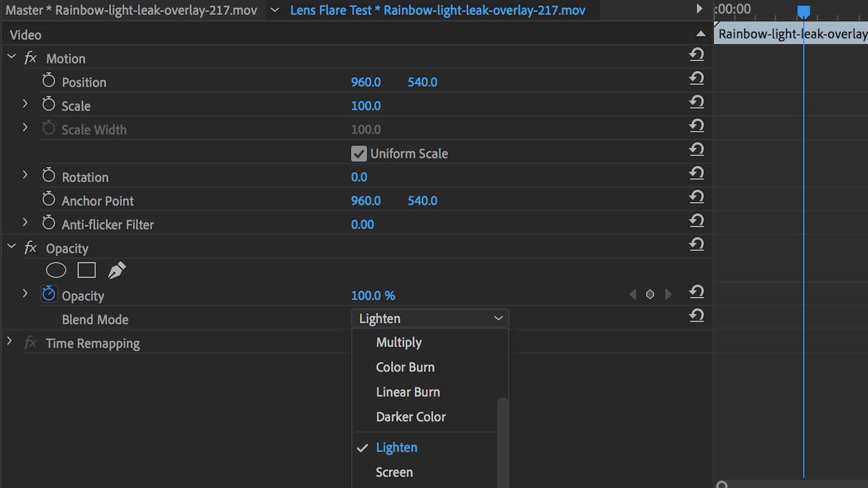
Task: Choose Screen from the blend mode list
Action: tap(394, 472)
